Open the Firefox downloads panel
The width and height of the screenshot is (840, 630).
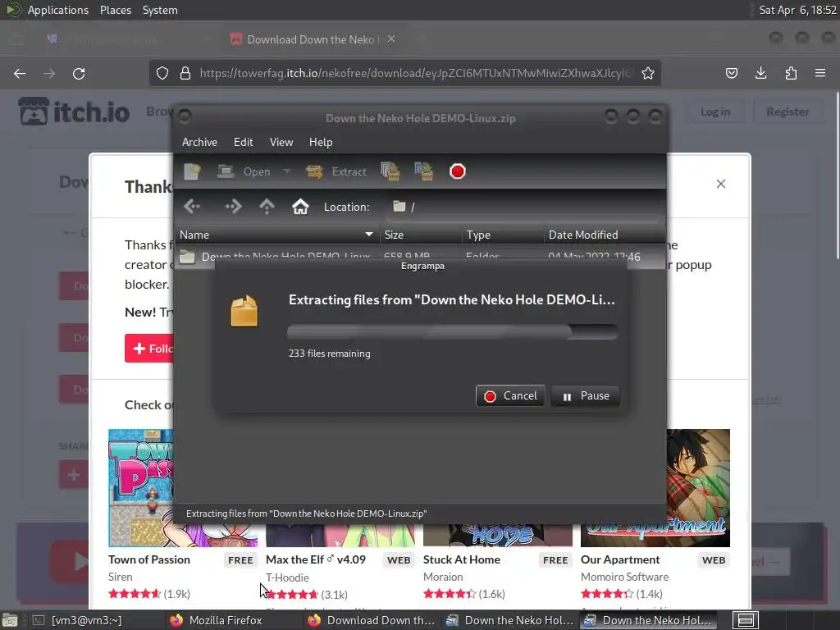pyautogui.click(x=760, y=73)
